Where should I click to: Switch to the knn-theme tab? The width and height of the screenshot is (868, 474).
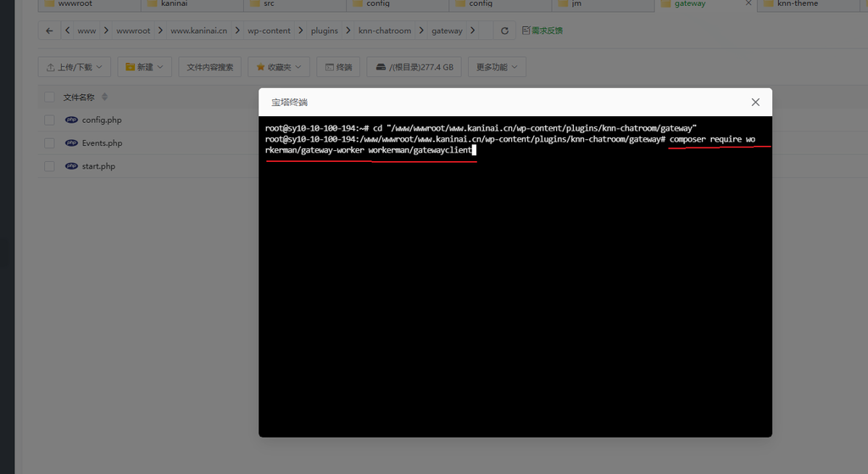tap(808, 4)
